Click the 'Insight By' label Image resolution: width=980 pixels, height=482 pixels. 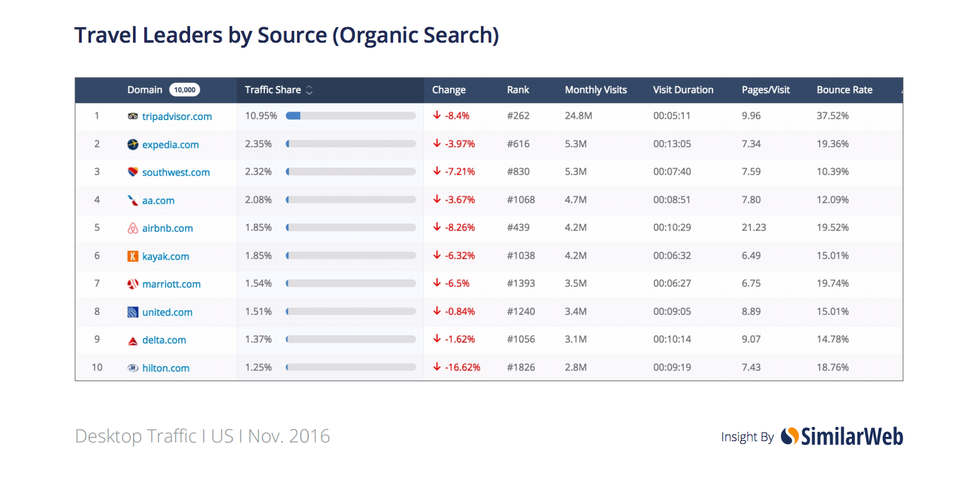tap(747, 437)
